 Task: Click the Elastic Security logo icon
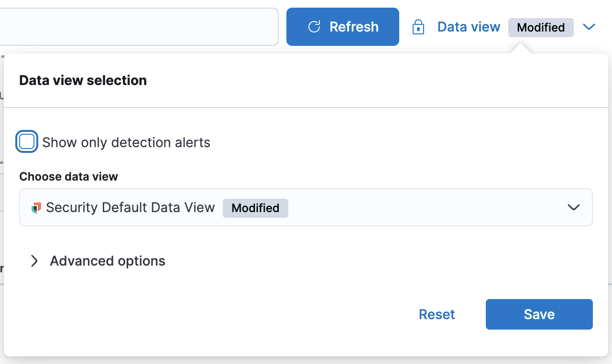point(36,208)
